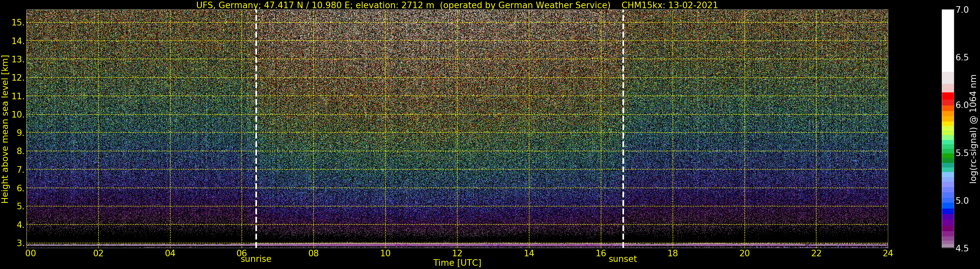The image size is (980, 269).
Task: Click the colorbar tick value "5.5"
Action: tap(962, 153)
